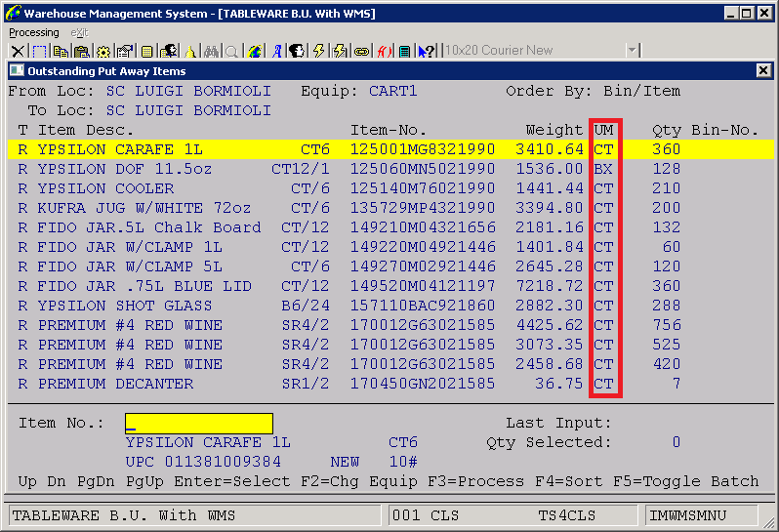Click quantity 525
This screenshot has width=779, height=532.
(x=667, y=345)
